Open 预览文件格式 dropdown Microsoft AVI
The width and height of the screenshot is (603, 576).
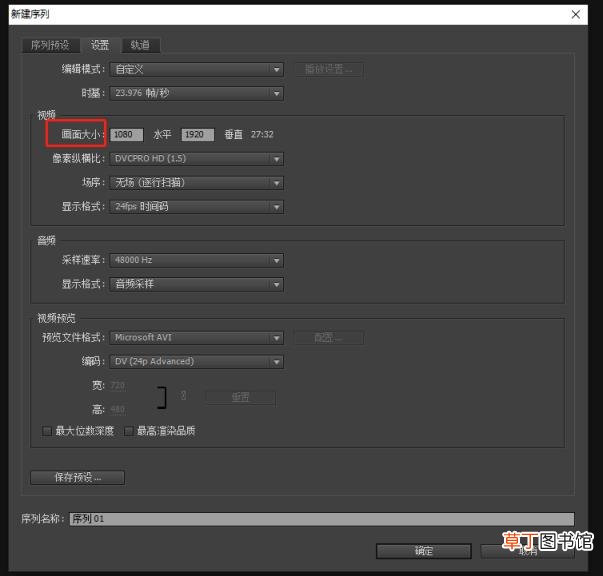click(x=197, y=338)
